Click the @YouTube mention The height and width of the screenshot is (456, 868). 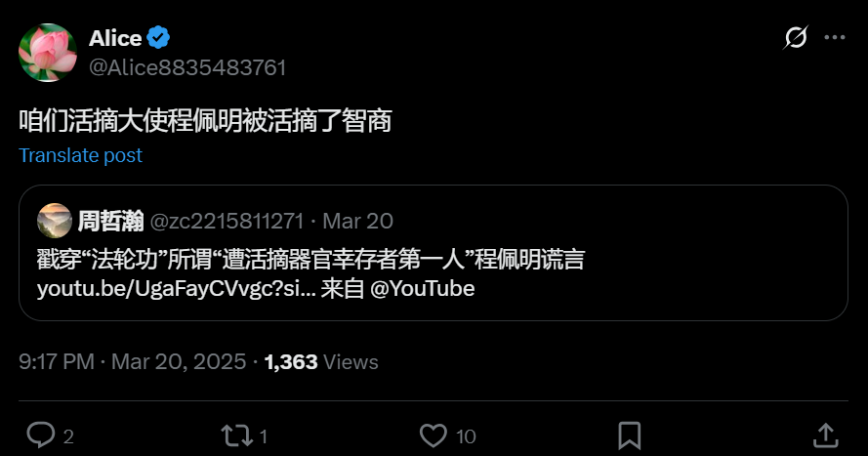tap(423, 289)
